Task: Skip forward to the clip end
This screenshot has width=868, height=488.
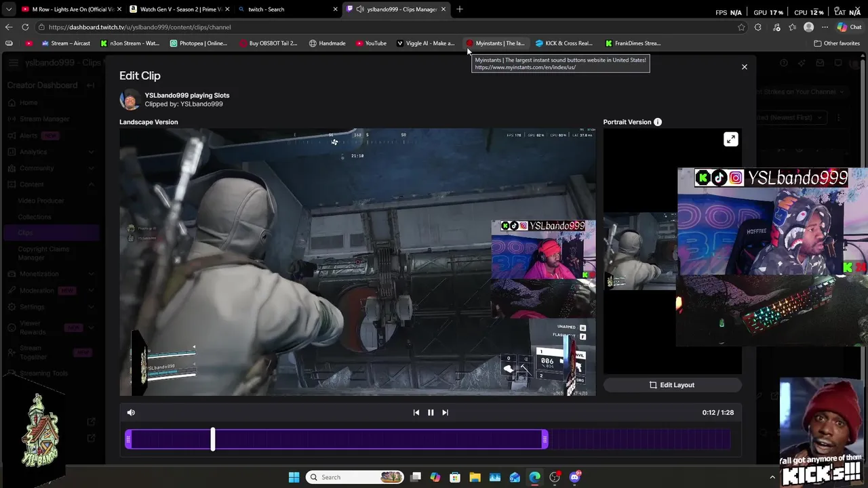Action: click(x=445, y=412)
